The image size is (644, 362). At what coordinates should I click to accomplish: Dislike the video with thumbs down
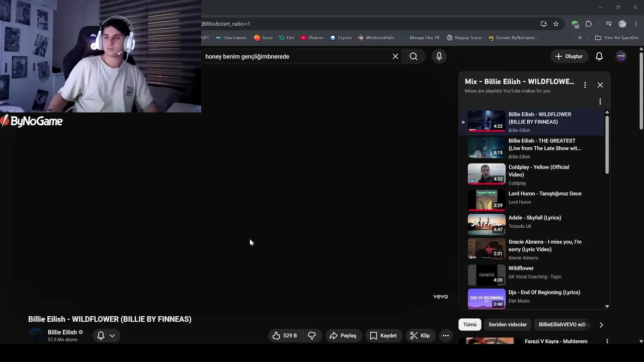(x=312, y=335)
